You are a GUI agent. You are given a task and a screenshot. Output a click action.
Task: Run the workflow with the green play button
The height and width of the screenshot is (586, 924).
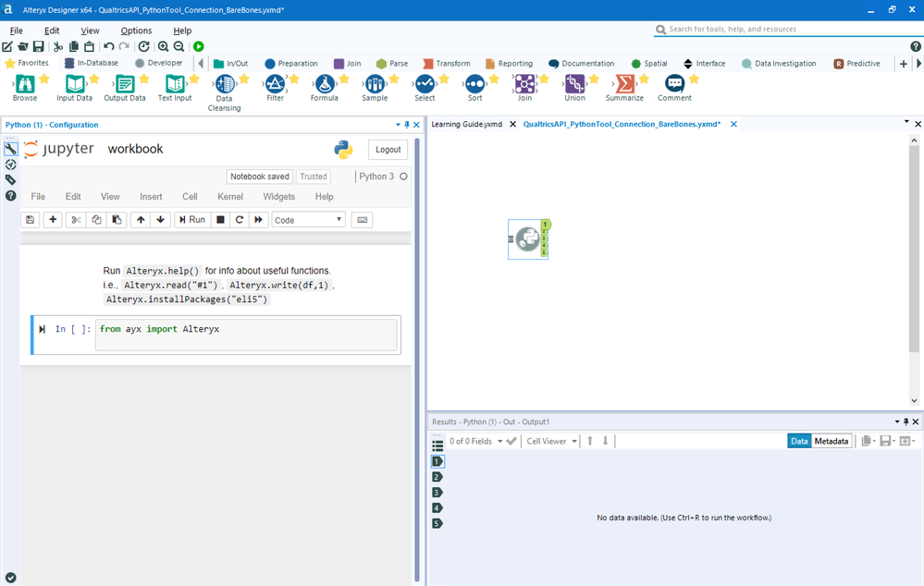(x=199, y=46)
